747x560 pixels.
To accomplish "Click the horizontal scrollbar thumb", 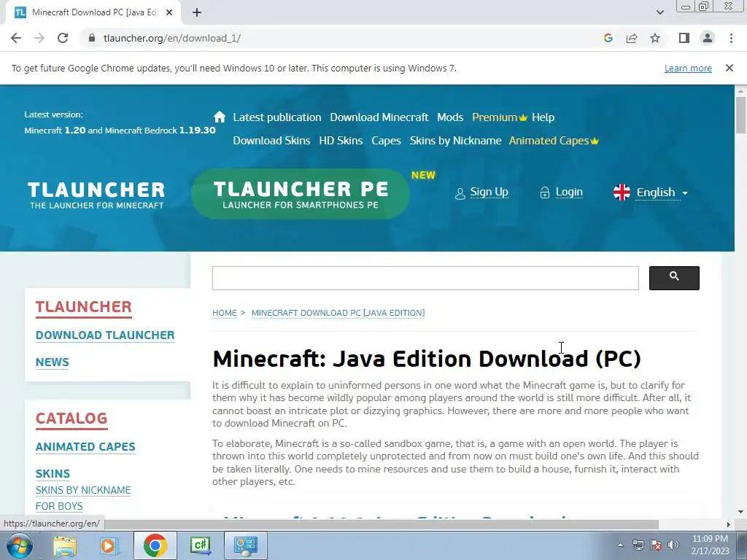I will [x=381, y=524].
